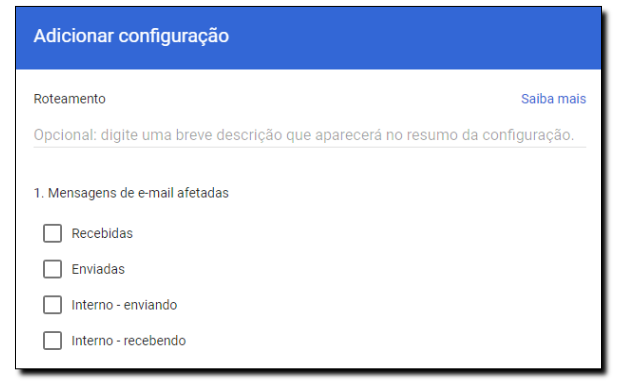Image resolution: width=617 pixels, height=385 pixels.
Task: Open the Saiba mais link
Action: pos(553,99)
